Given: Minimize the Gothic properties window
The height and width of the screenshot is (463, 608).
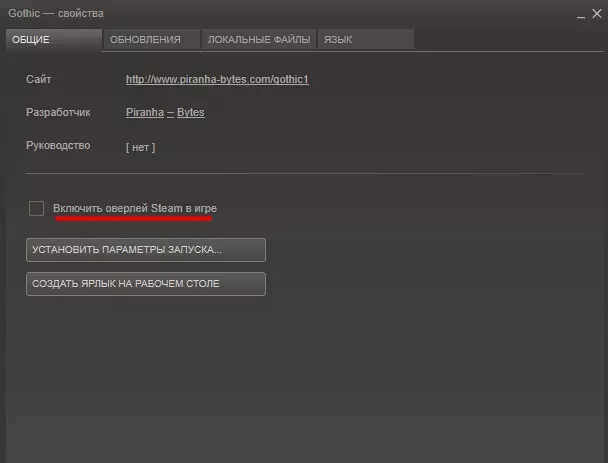Looking at the screenshot, I should coord(580,15).
